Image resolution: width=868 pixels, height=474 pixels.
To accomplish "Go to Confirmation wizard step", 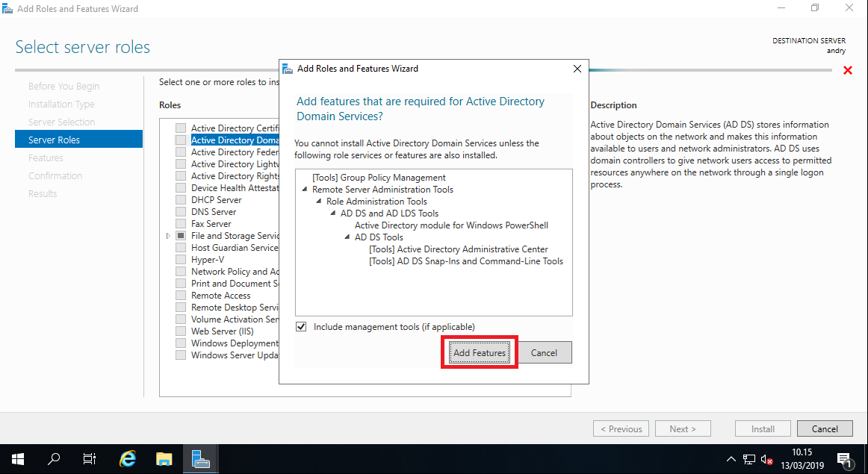I will point(55,175).
